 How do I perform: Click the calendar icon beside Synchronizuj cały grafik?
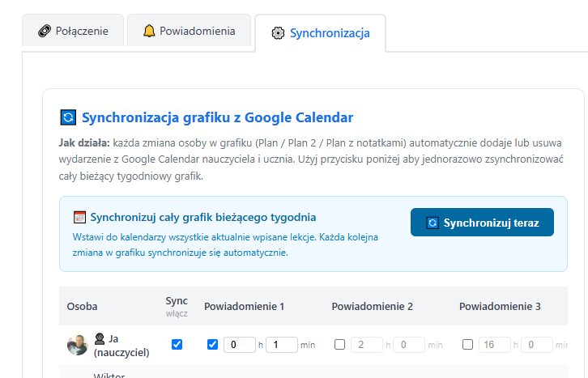point(79,217)
